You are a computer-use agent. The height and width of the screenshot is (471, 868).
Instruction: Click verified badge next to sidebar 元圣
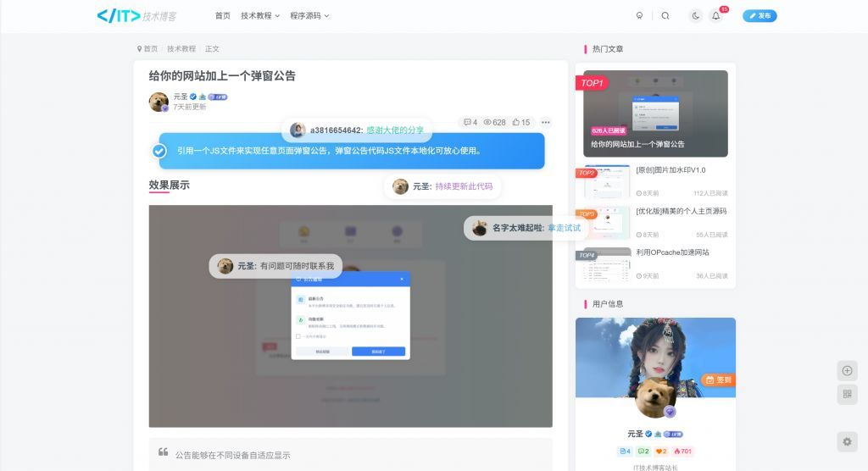[648, 434]
